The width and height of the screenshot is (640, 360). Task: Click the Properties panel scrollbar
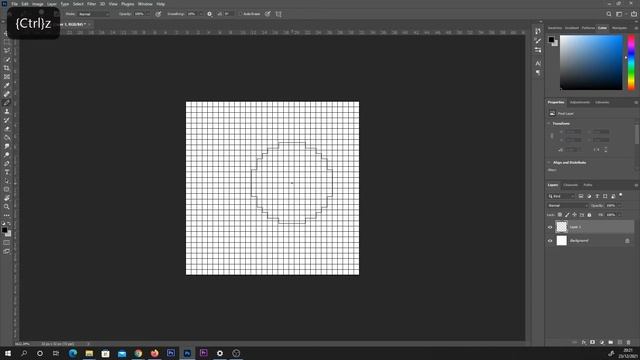pyautogui.click(x=637, y=134)
